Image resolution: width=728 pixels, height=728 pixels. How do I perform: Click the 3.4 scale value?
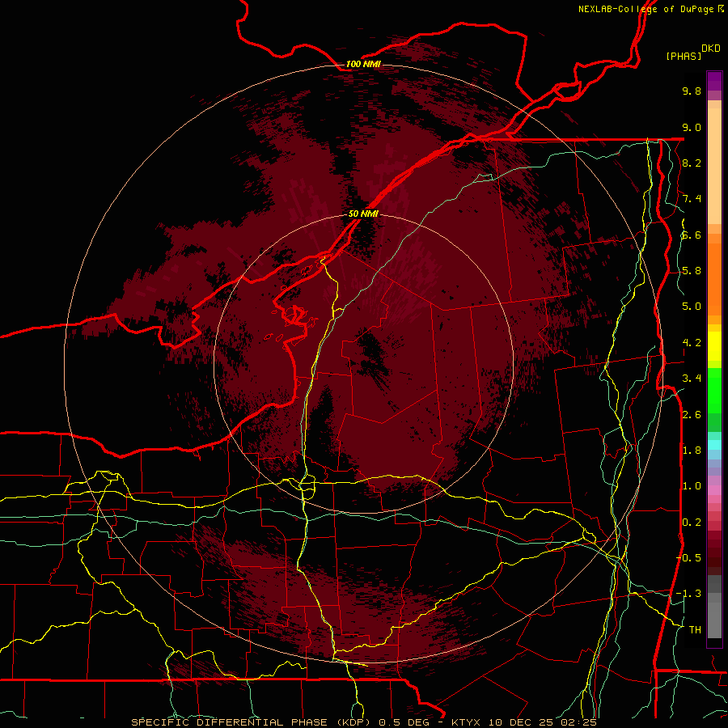pyautogui.click(x=692, y=379)
